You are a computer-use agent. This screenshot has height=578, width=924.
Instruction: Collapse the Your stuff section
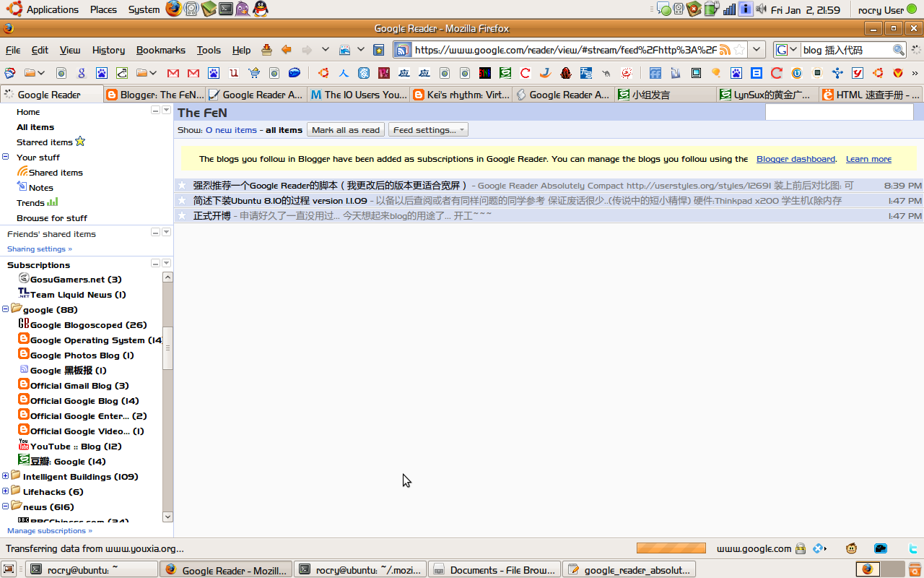point(6,157)
